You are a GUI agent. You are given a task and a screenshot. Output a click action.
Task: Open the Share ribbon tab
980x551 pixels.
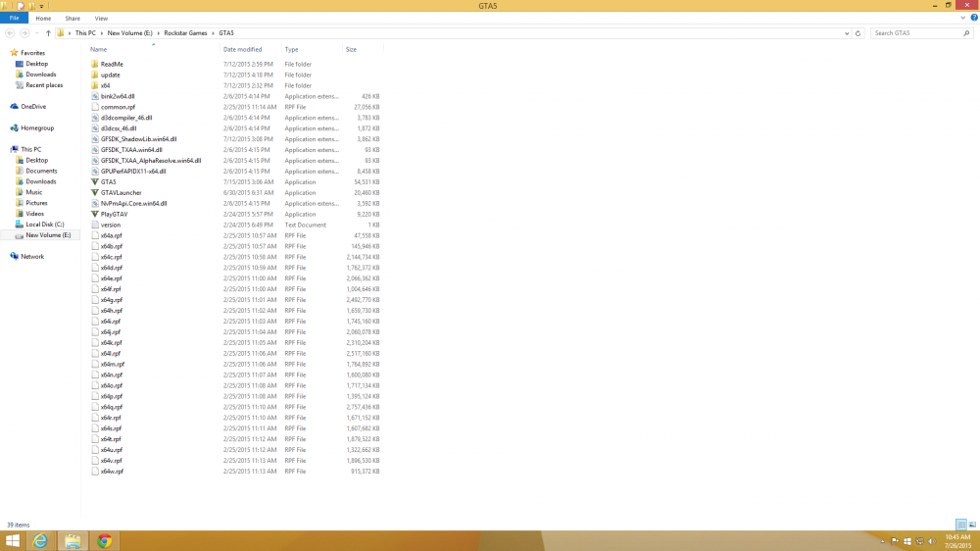click(73, 18)
